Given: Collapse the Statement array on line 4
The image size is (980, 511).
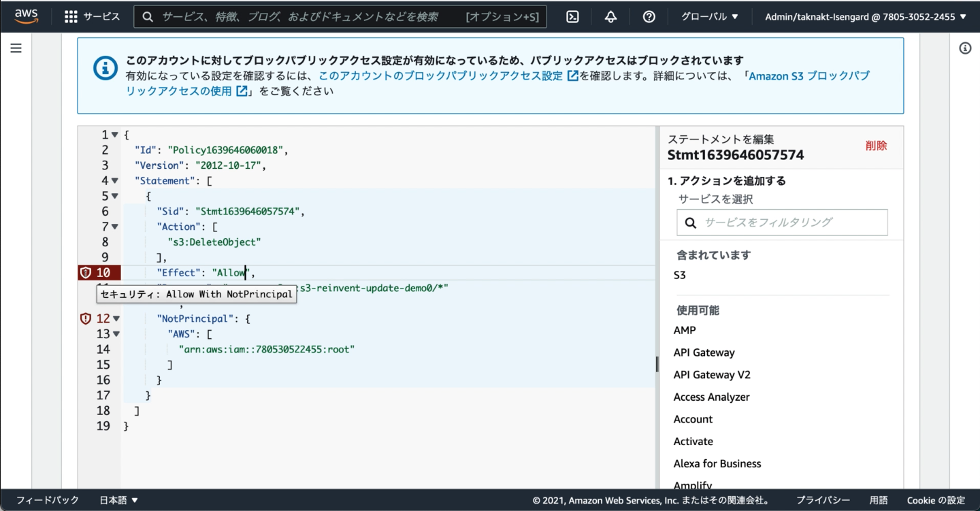Looking at the screenshot, I should [x=115, y=181].
